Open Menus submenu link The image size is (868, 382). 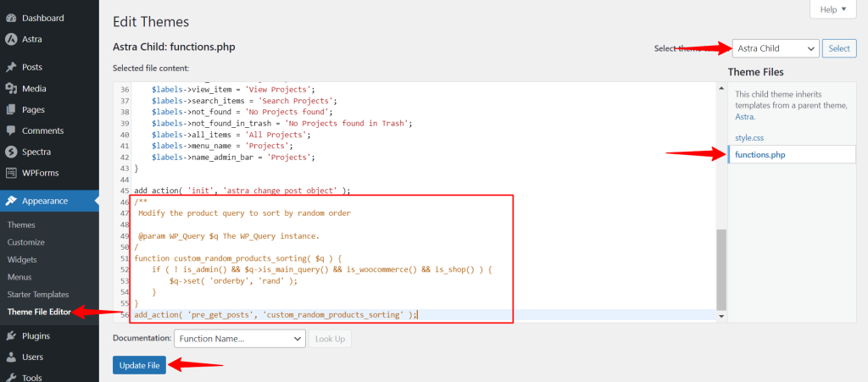click(x=19, y=277)
